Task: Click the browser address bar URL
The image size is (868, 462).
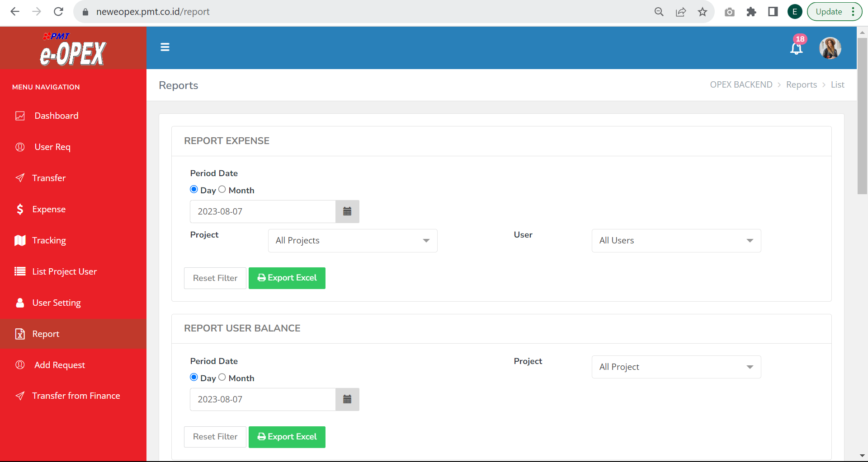Action: click(x=153, y=12)
